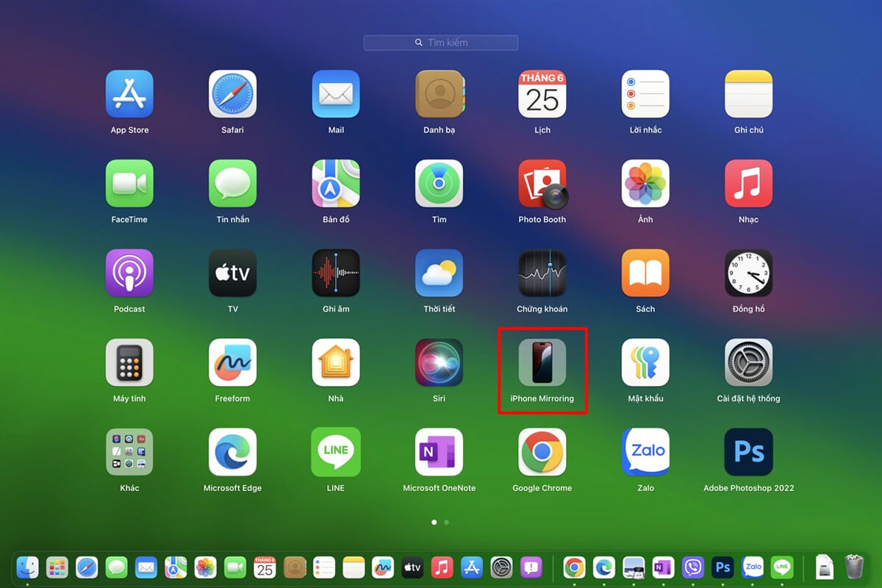Open the Tìm (Find My) app
882x588 pixels.
click(x=439, y=184)
